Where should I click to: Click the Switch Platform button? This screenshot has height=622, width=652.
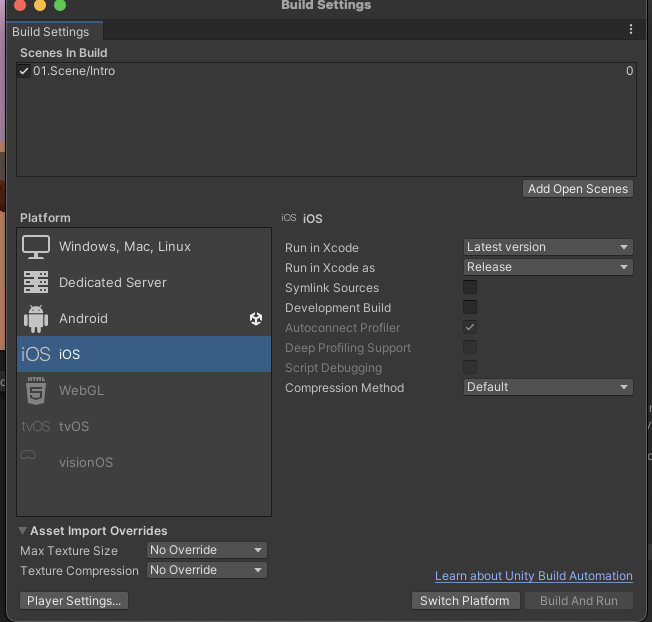coord(465,601)
